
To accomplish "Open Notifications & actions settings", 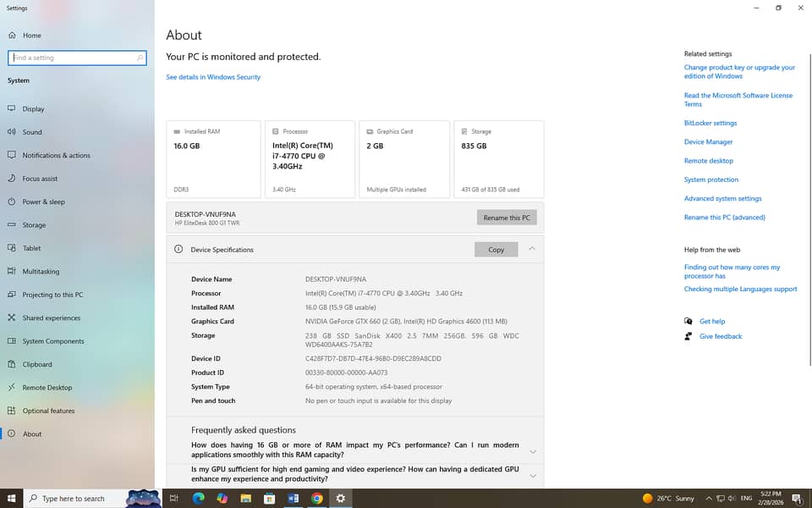I will click(56, 156).
